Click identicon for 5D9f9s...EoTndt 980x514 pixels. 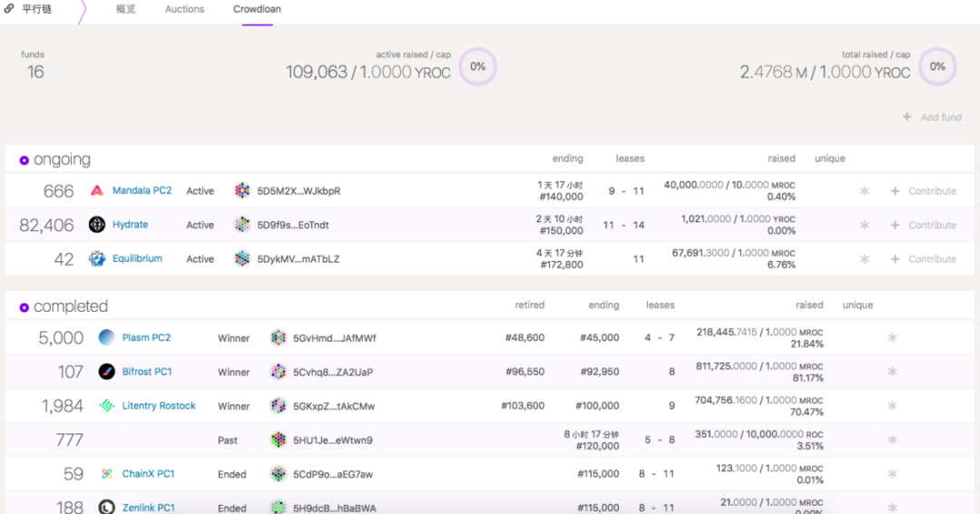(x=242, y=225)
